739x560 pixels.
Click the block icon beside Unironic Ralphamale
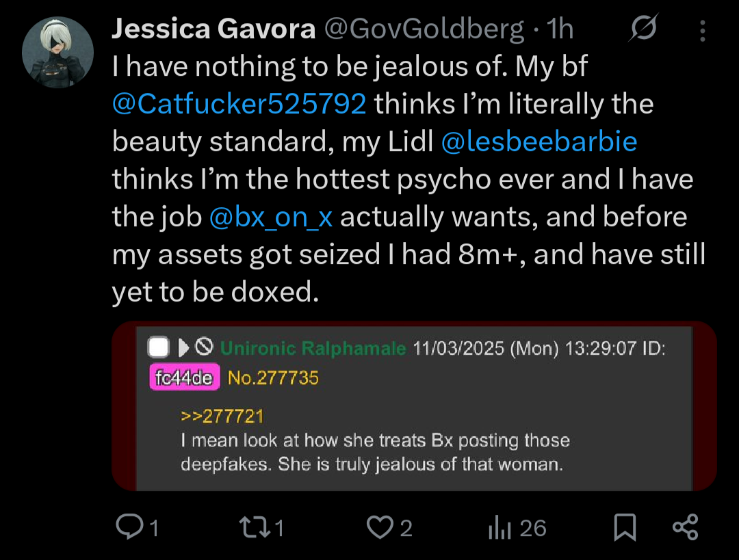[x=204, y=348]
